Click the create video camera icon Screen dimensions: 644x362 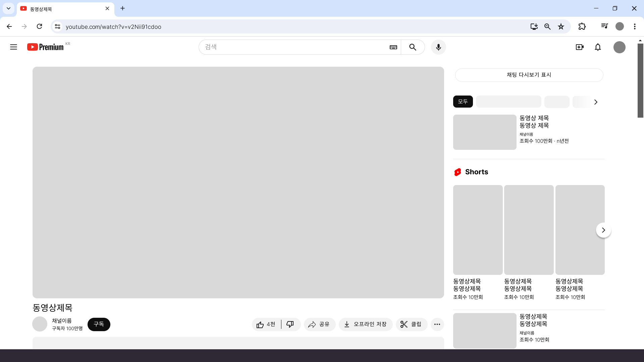point(580,47)
